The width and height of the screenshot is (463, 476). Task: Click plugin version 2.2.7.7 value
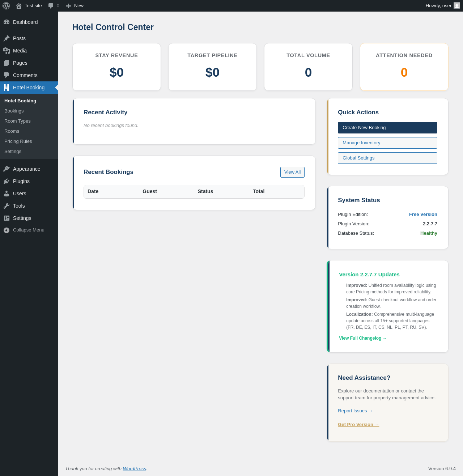coord(430,224)
